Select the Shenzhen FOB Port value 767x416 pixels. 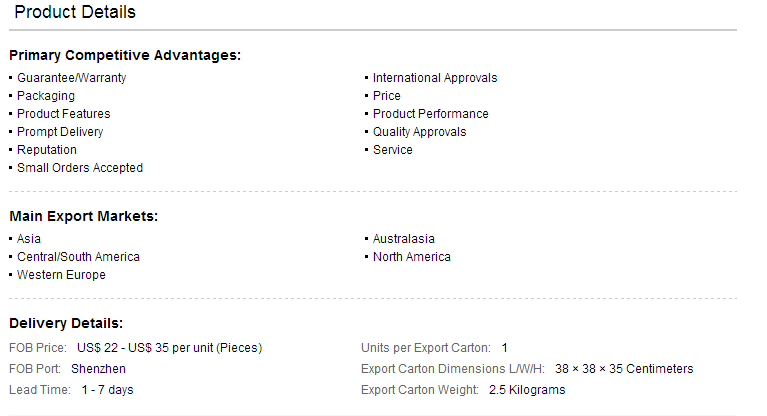pos(98,369)
